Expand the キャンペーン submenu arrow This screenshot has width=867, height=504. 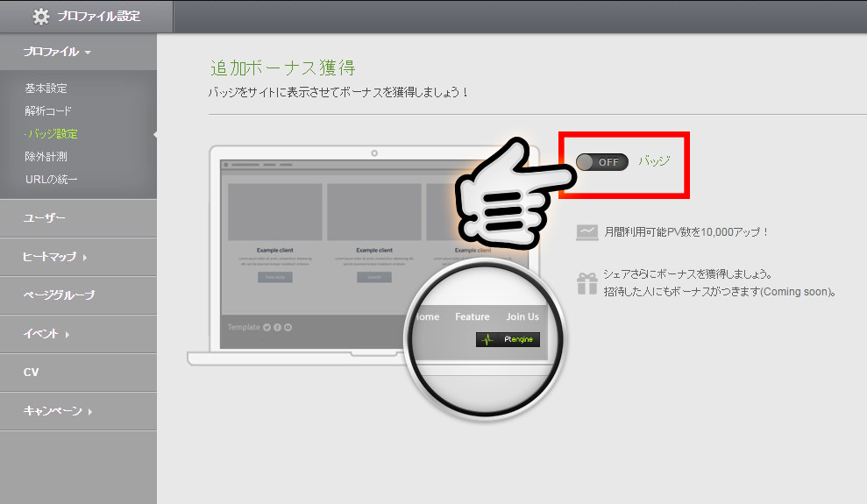[90, 411]
